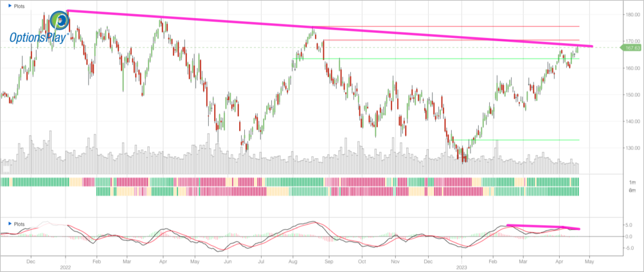Click the 5.0 oscillator axis value
Image resolution: width=644 pixels, height=272 pixels.
(630, 225)
